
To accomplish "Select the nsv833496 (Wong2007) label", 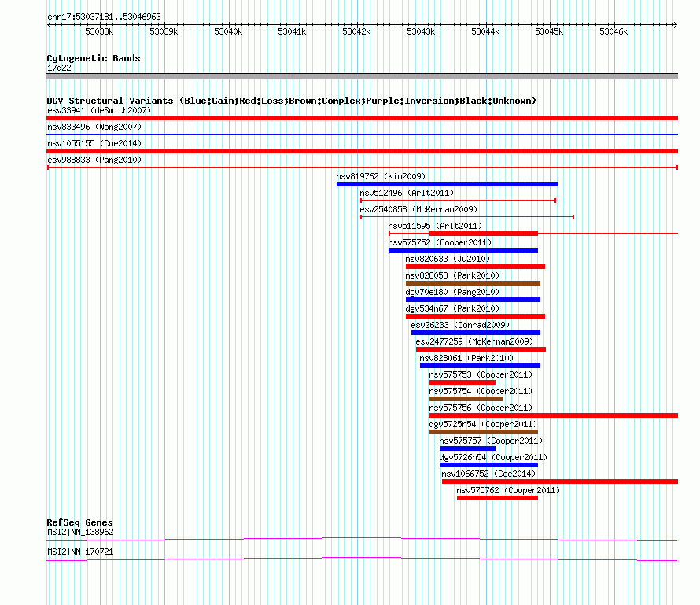I will (x=94, y=127).
